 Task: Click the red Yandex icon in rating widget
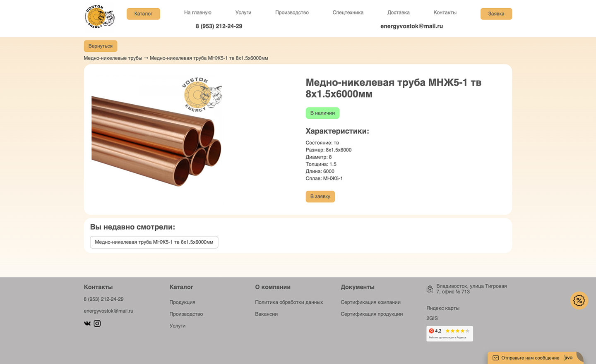tap(431, 331)
